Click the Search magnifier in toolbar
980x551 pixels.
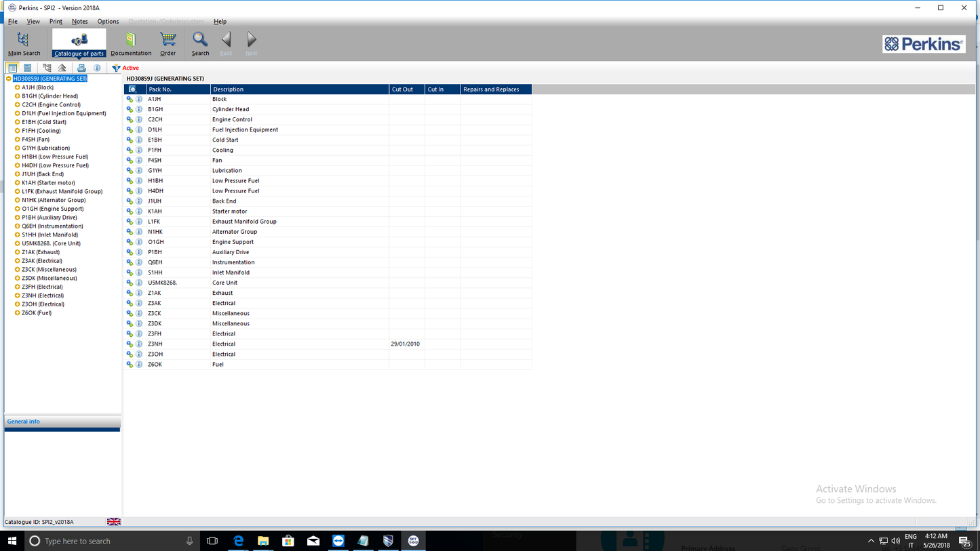[x=200, y=43]
